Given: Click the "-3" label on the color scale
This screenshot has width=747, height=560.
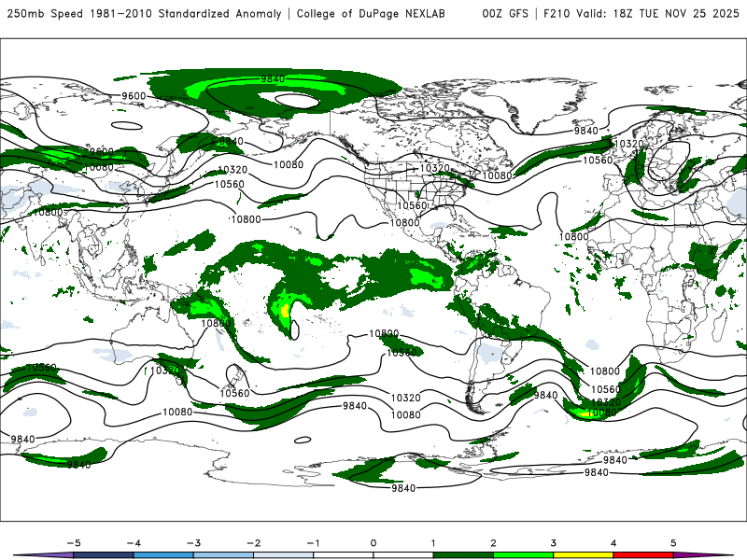Looking at the screenshot, I should [x=193, y=543].
